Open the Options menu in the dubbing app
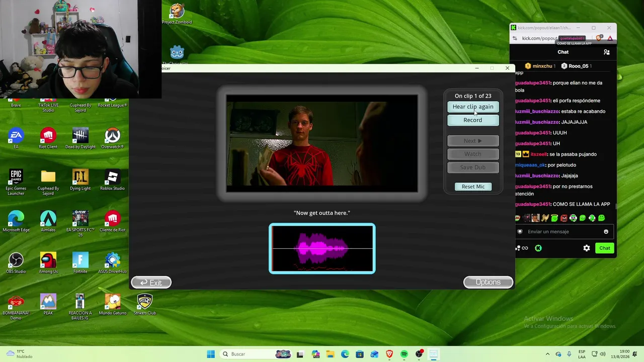The width and height of the screenshot is (644, 362). click(488, 282)
